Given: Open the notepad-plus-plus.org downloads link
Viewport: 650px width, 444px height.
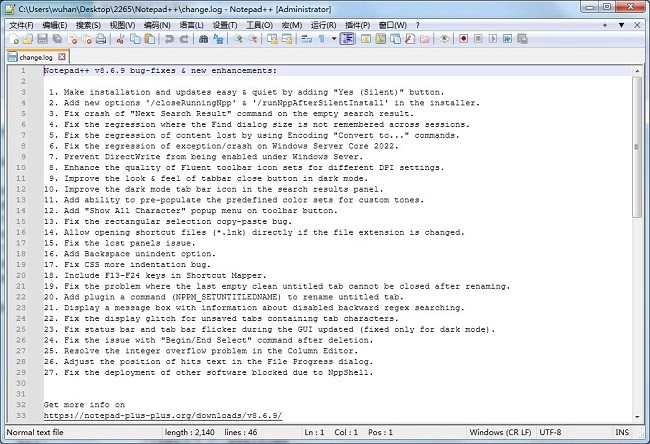Looking at the screenshot, I should 163,415.
